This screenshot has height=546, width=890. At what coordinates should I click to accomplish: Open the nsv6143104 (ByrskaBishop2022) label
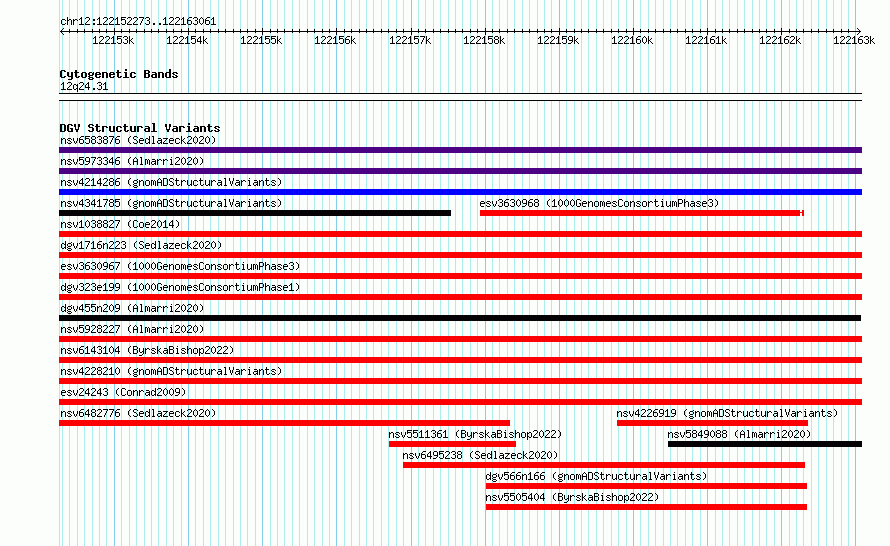147,350
